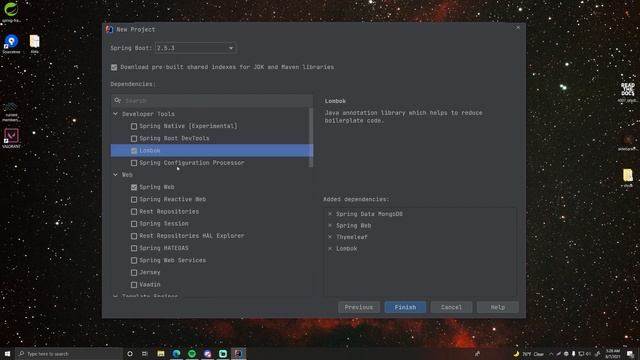Click the Windows taskbar search box
640x360 pixels.
coord(69,353)
